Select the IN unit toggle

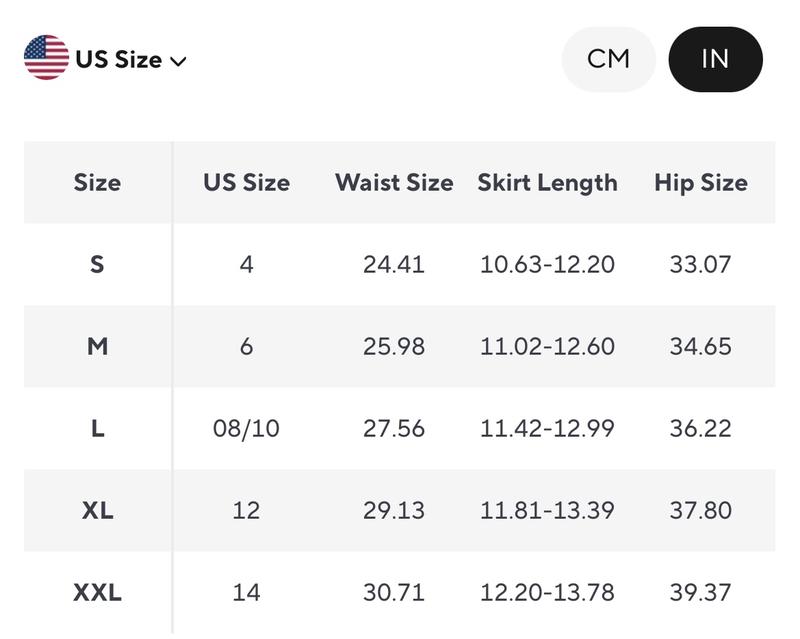715,59
